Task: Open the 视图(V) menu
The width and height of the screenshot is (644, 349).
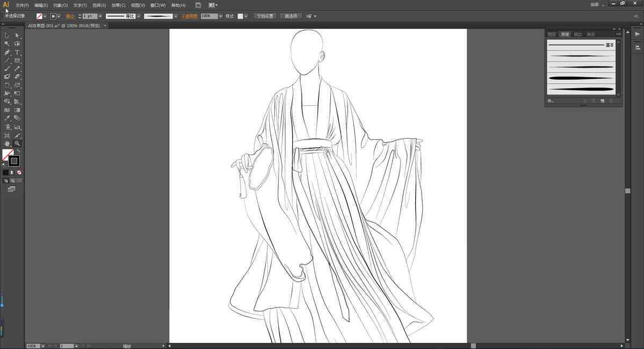Action: (x=138, y=5)
